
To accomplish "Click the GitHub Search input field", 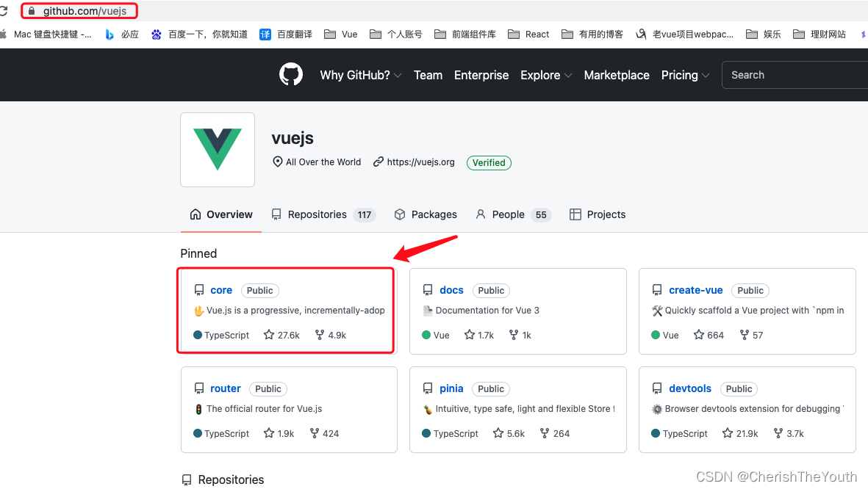I will point(794,75).
